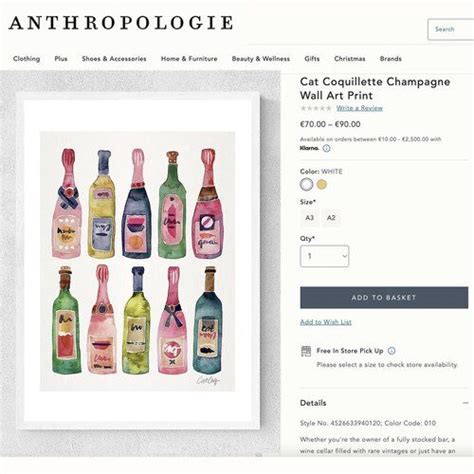Click the star rating icons
Viewport: 474px width, 474px height.
316,108
